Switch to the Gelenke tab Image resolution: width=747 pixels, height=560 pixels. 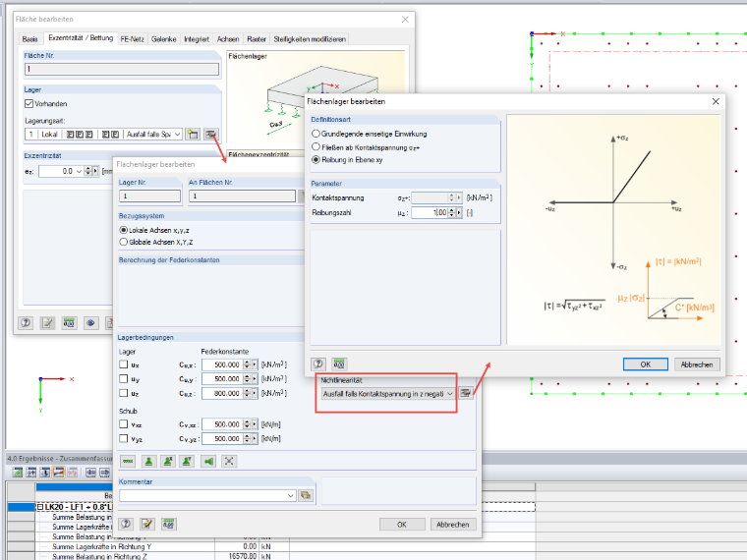163,39
